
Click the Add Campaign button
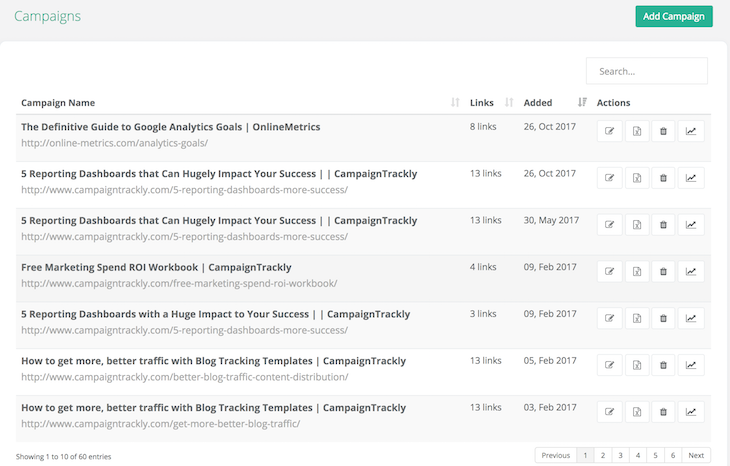click(674, 16)
